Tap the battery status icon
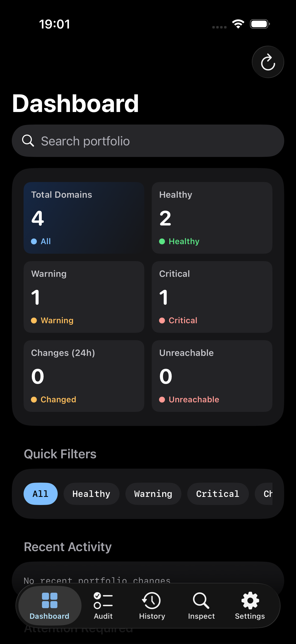This screenshot has width=296, height=644. click(x=260, y=24)
